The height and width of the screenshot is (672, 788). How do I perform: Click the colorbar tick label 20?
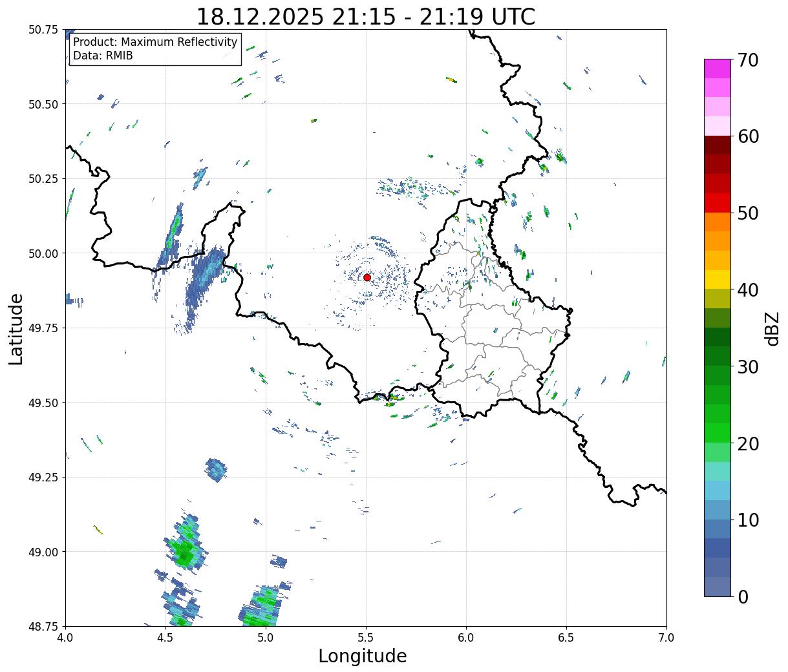click(x=748, y=443)
